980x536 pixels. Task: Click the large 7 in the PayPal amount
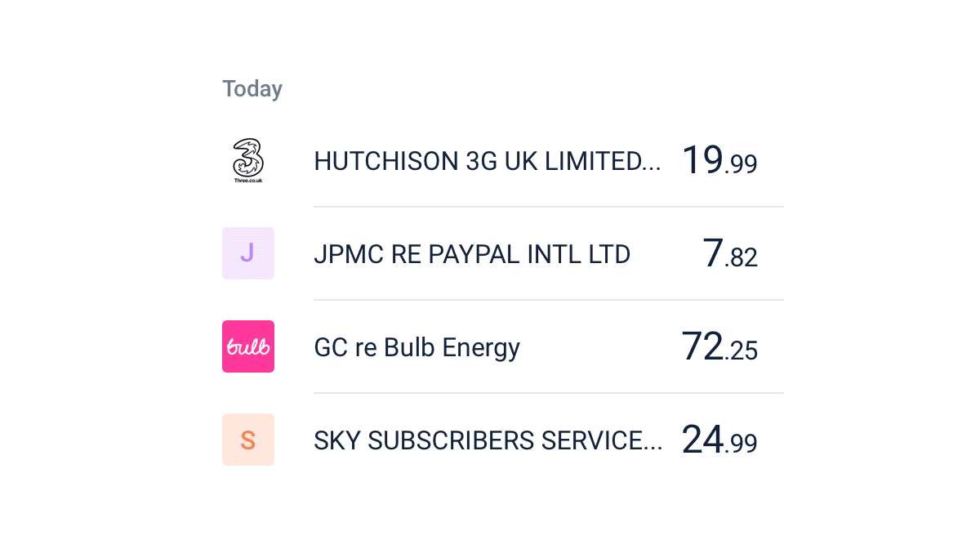coord(713,252)
